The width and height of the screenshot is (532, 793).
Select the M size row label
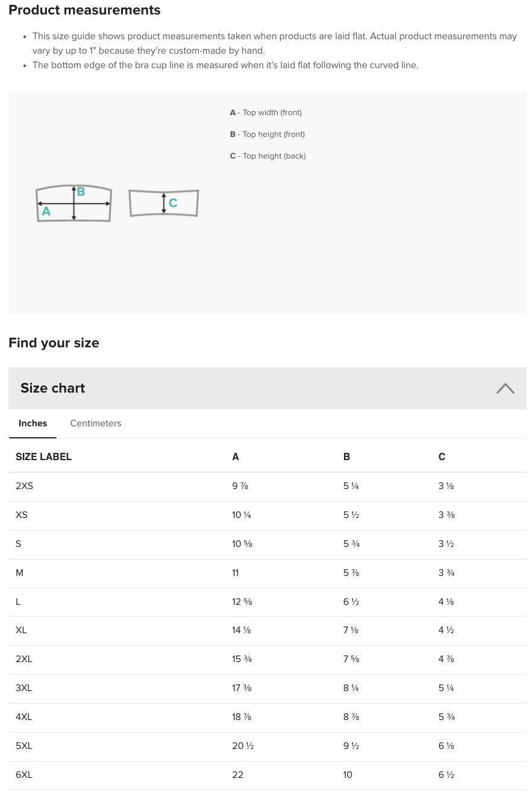20,573
